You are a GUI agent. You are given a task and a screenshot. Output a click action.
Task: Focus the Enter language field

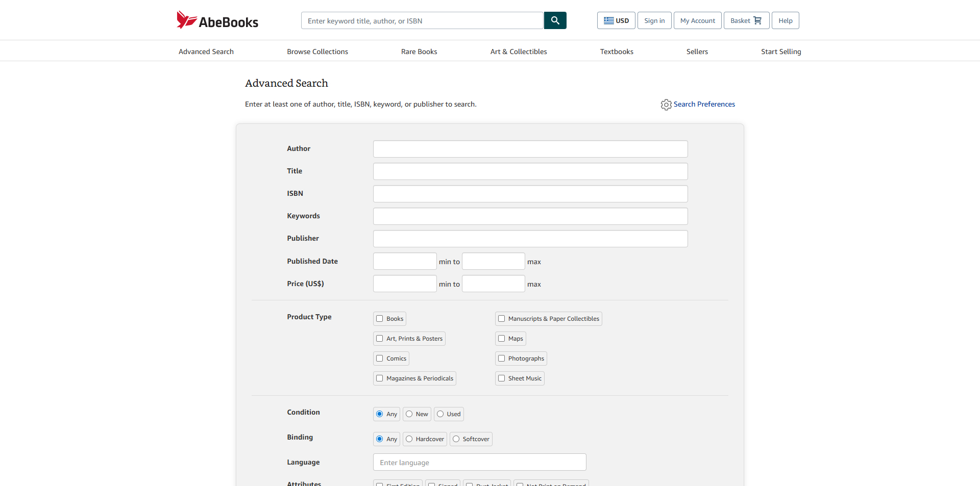click(x=479, y=463)
